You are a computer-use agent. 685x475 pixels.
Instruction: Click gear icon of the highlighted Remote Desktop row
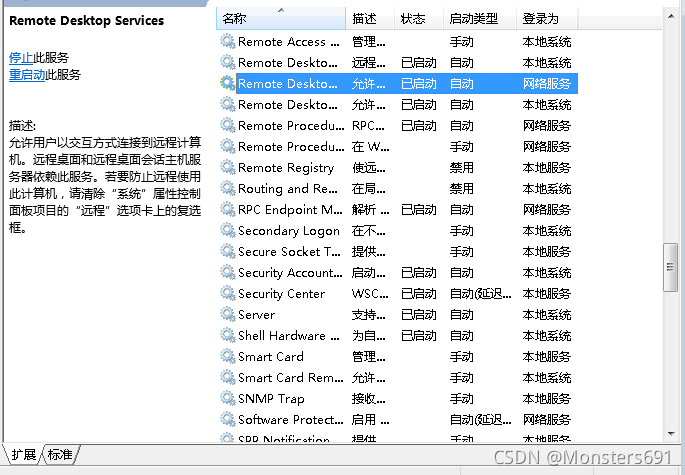coord(228,83)
